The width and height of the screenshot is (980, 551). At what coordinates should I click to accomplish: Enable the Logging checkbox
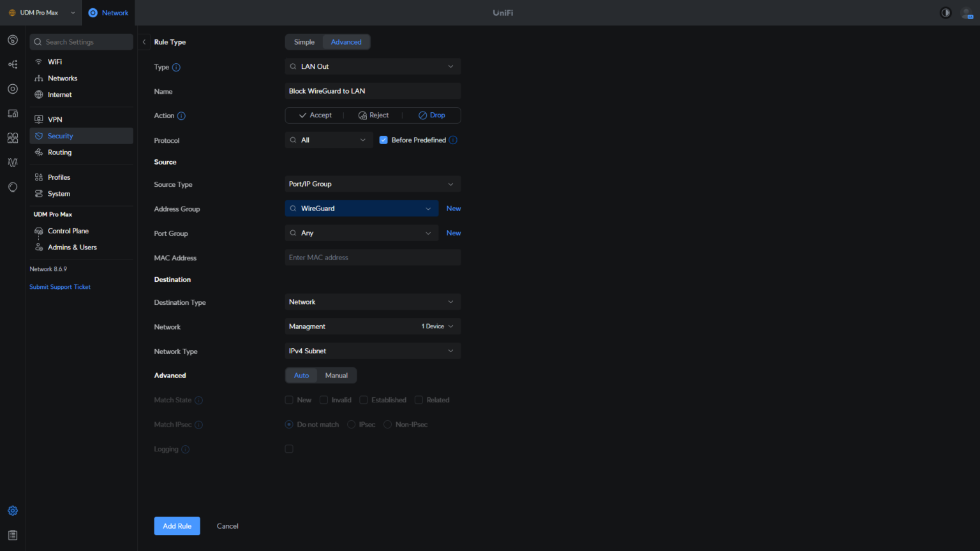289,448
